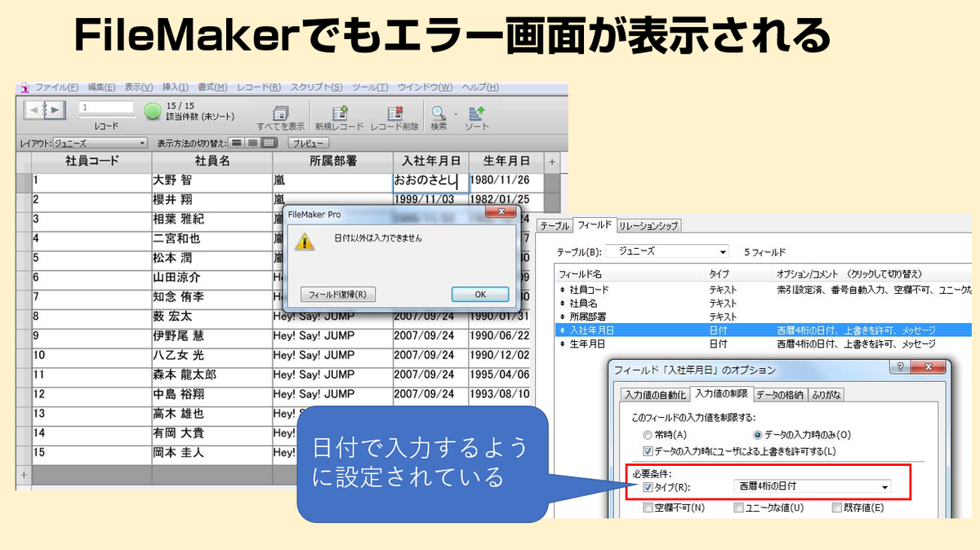Switch to list view icon
This screenshot has width=980, height=550.
coord(252,143)
